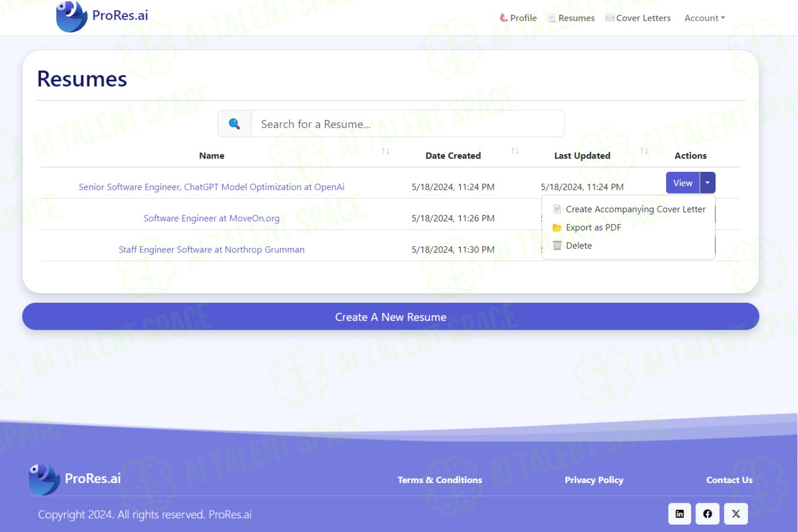View the first resume with View button
The width and height of the screenshot is (798, 532).
pyautogui.click(x=683, y=182)
